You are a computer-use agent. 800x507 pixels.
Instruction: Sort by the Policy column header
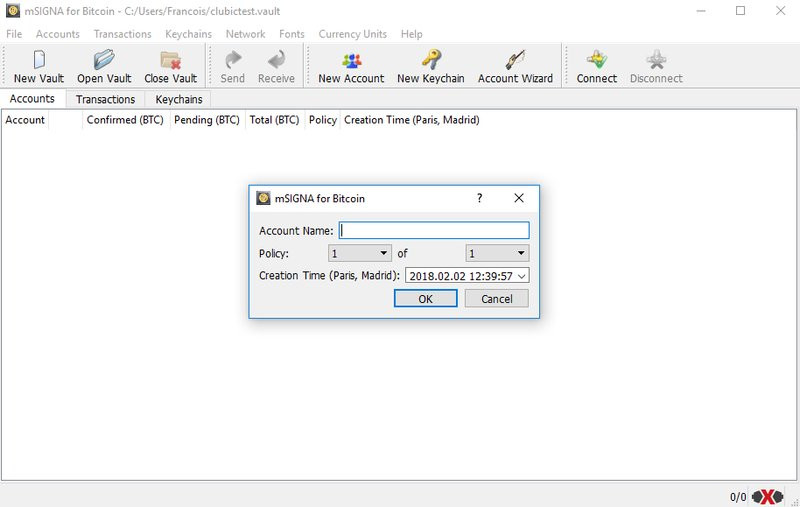point(322,120)
